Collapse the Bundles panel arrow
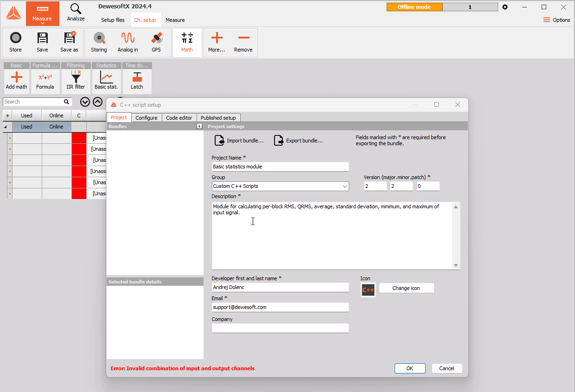575x392 pixels. coord(199,126)
